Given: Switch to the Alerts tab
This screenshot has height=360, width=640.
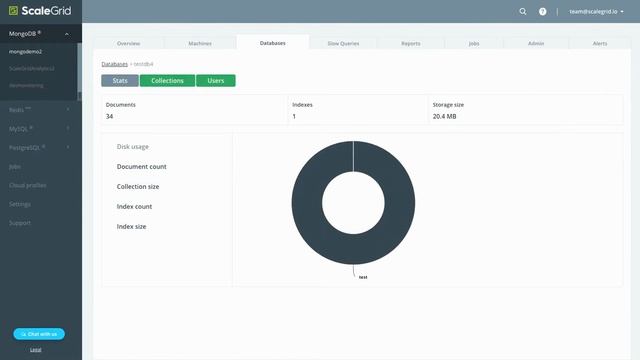Looking at the screenshot, I should tap(600, 43).
